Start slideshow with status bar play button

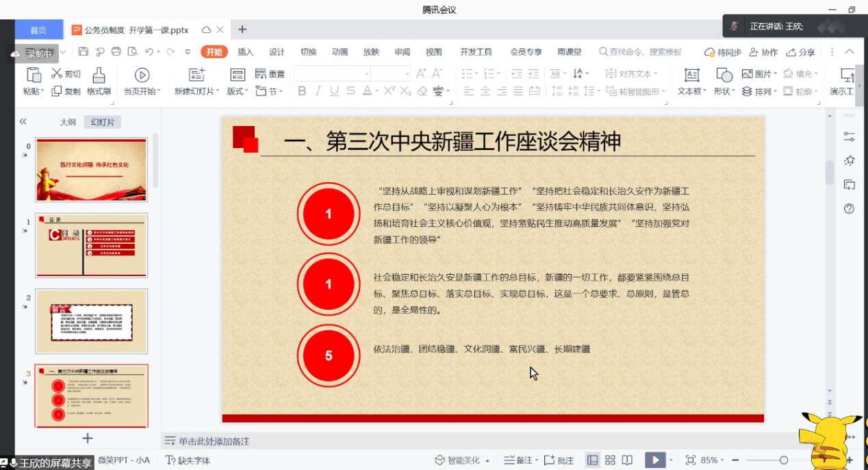(x=654, y=460)
